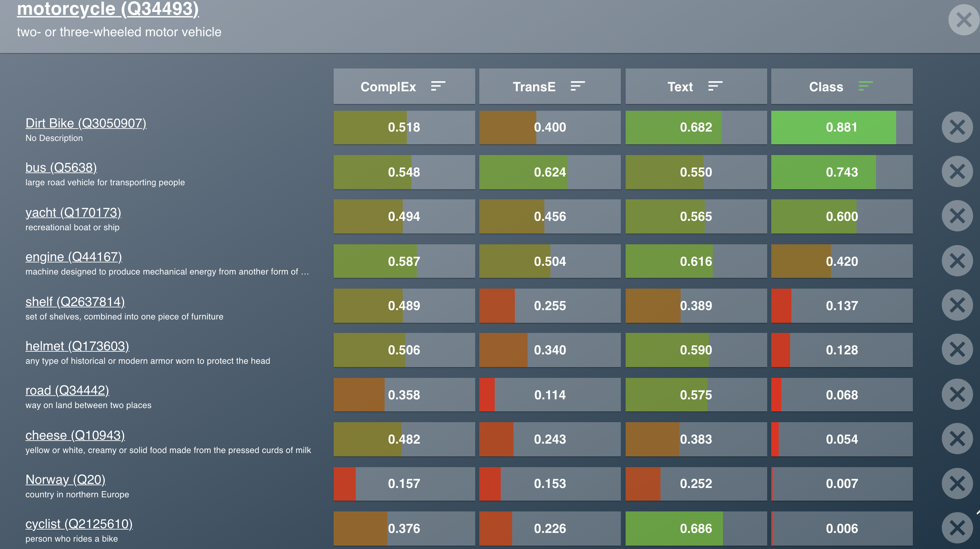Click Dirt Bike ComplEx value 0.518
Screen dimensions: 980x549
(x=404, y=128)
